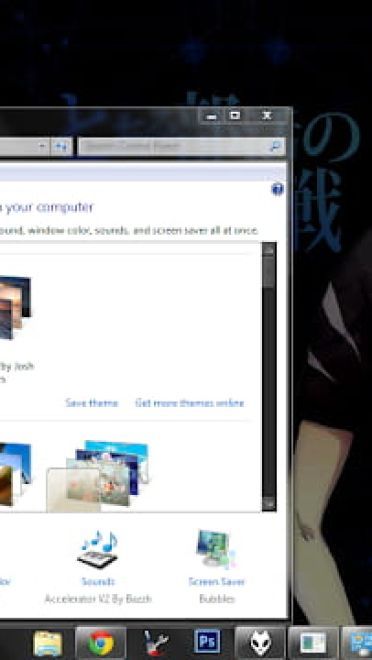The image size is (372, 660).
Task: Open foobar2000 from the taskbar
Action: pyautogui.click(x=260, y=644)
